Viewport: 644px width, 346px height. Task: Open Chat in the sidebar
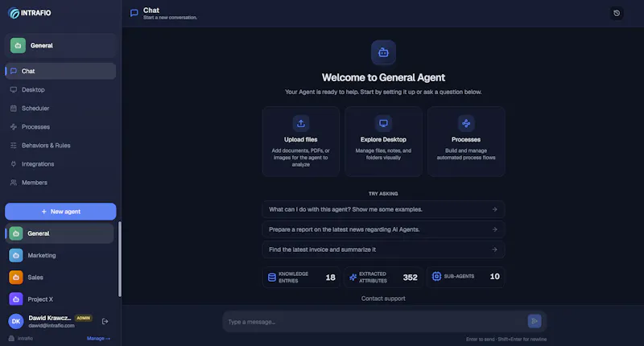pos(60,71)
